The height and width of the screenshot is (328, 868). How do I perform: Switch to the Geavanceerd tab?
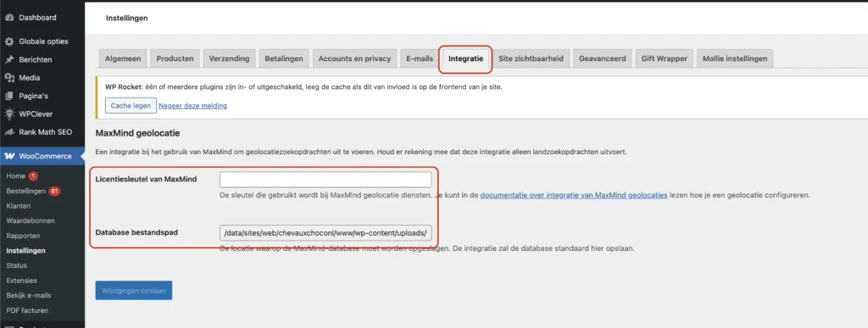click(x=603, y=58)
